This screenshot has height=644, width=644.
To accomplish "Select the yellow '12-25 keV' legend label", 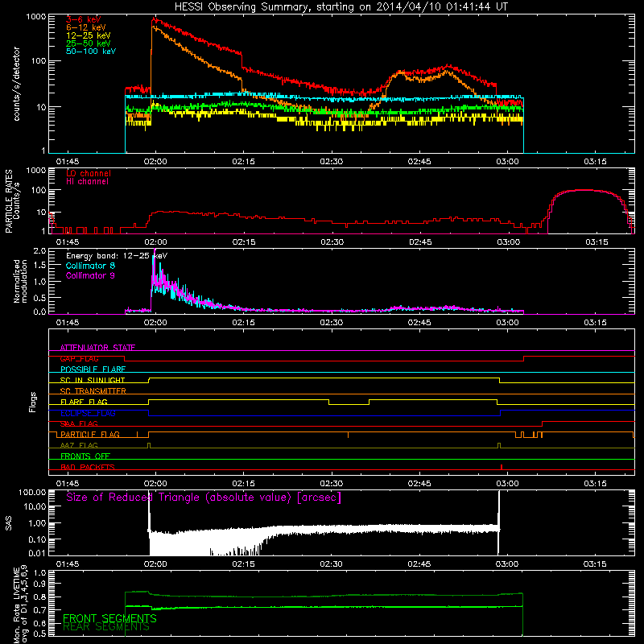I will click(89, 35).
